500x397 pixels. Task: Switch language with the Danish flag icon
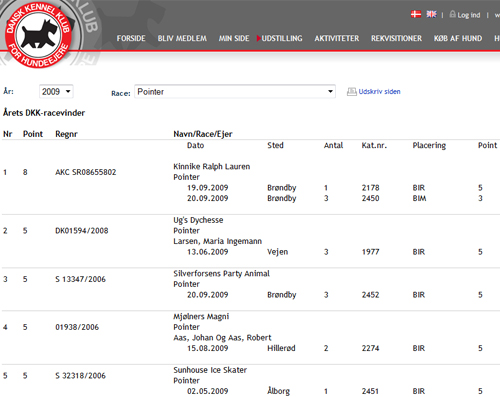click(416, 14)
